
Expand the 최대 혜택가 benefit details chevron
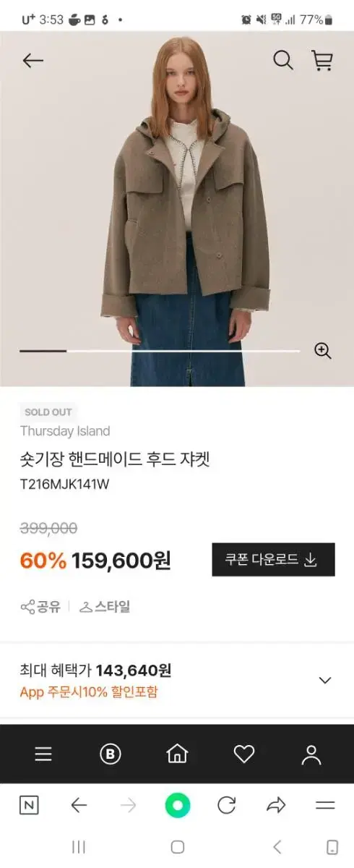(325, 680)
